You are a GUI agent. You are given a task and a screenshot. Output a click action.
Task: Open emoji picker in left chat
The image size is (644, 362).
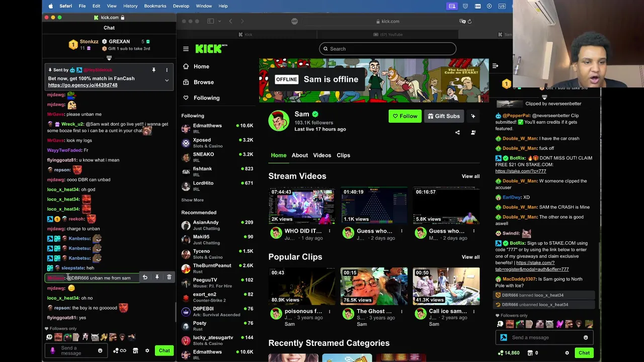coord(100,350)
